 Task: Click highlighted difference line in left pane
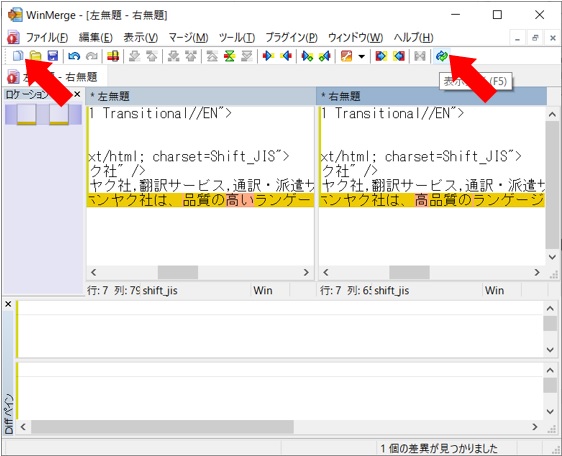200,200
